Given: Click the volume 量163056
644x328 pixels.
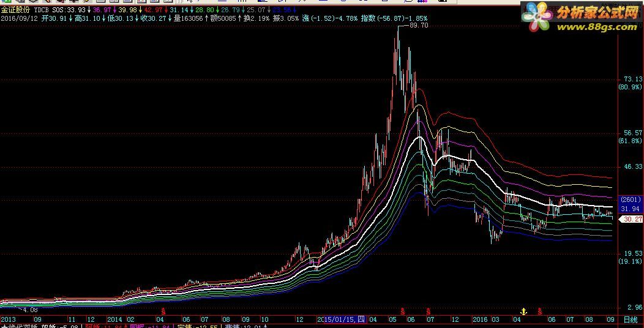Looking at the screenshot, I should click(188, 18).
